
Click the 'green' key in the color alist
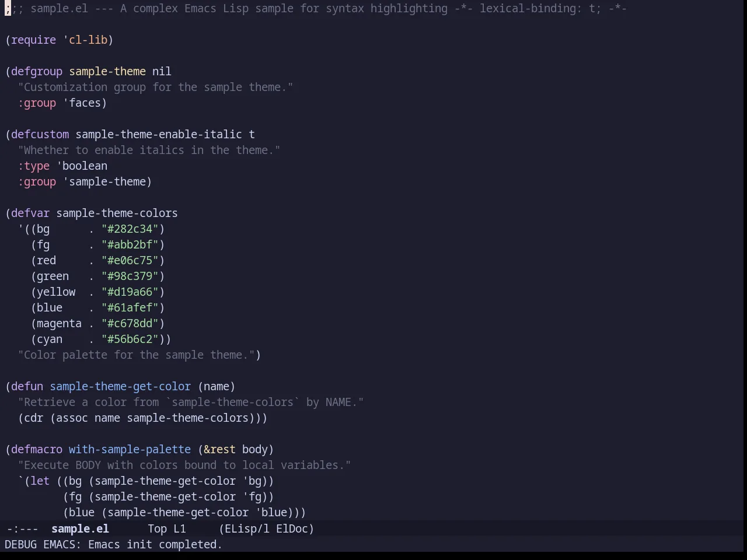coord(53,276)
